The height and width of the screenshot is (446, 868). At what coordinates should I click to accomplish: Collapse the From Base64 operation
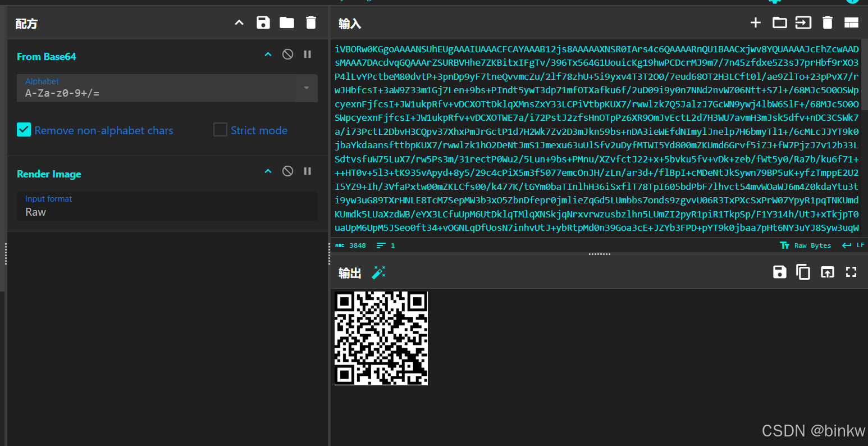point(268,54)
